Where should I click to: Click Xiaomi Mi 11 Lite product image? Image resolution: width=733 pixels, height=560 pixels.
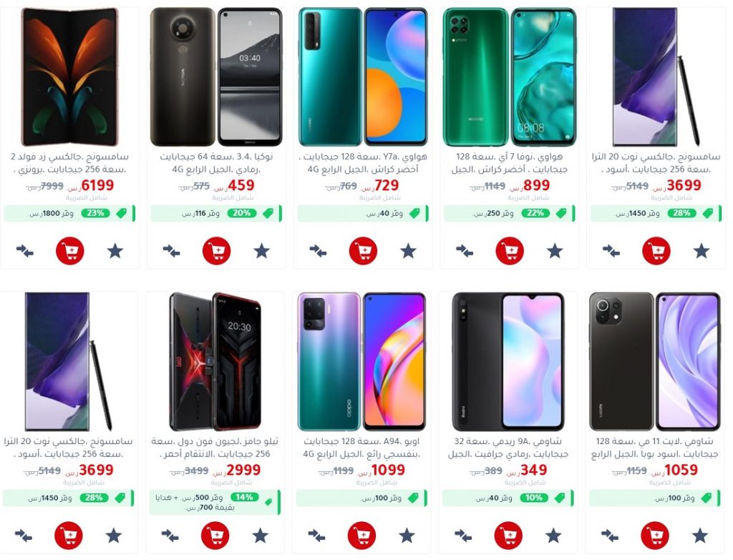pyautogui.click(x=654, y=361)
